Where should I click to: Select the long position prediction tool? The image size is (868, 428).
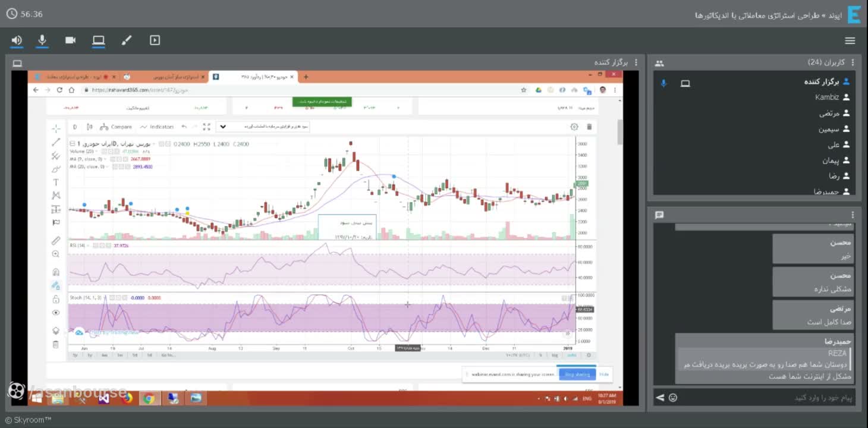pos(56,209)
